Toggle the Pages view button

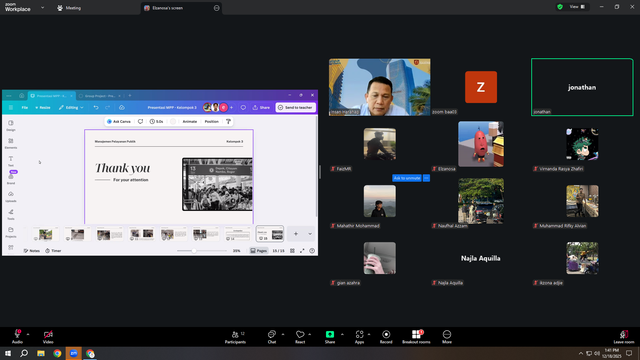258,251
